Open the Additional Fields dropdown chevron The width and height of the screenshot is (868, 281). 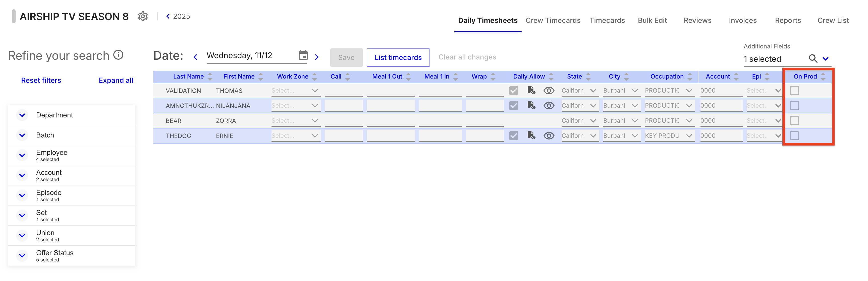[825, 58]
